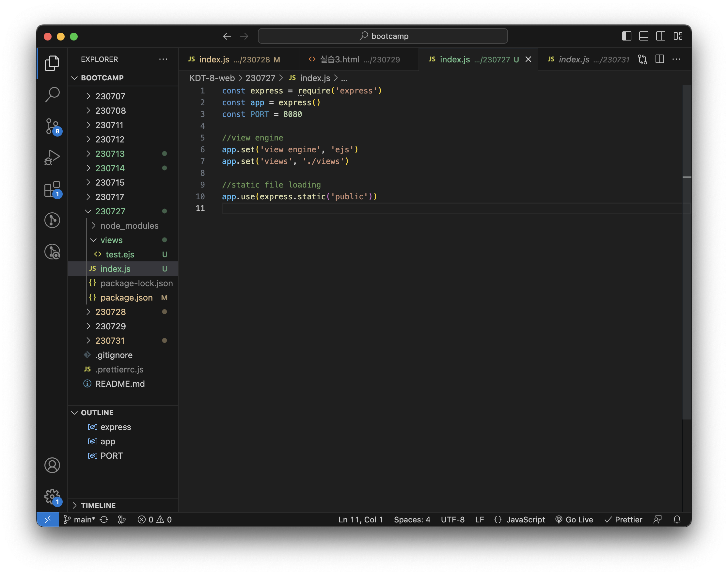Go forward with the right arrow
Image resolution: width=728 pixels, height=575 pixels.
pyautogui.click(x=244, y=36)
